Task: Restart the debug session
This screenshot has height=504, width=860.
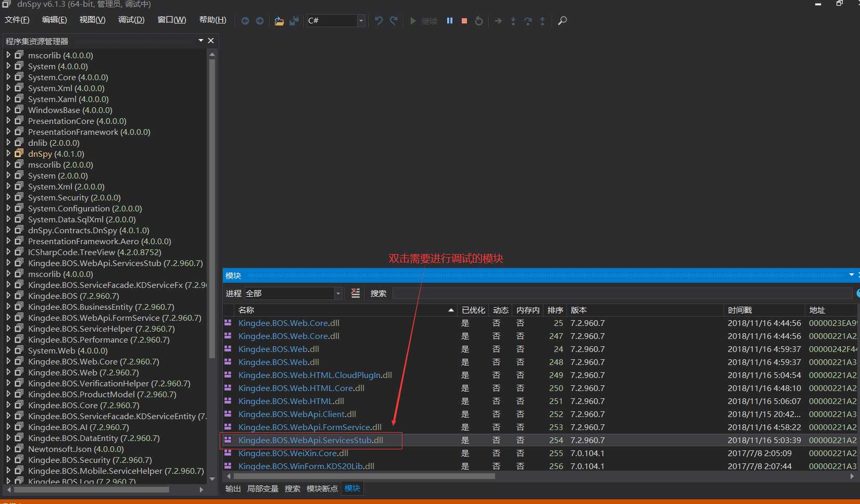Action: click(479, 21)
